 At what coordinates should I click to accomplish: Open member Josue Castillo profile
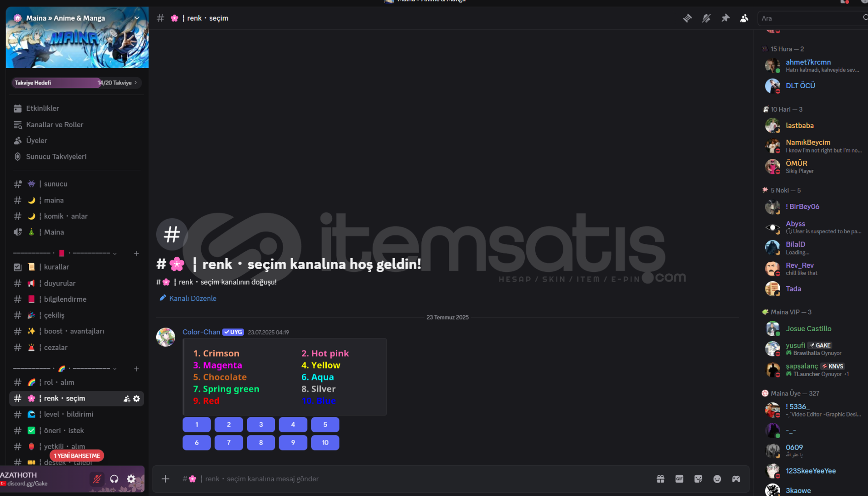(x=813, y=329)
